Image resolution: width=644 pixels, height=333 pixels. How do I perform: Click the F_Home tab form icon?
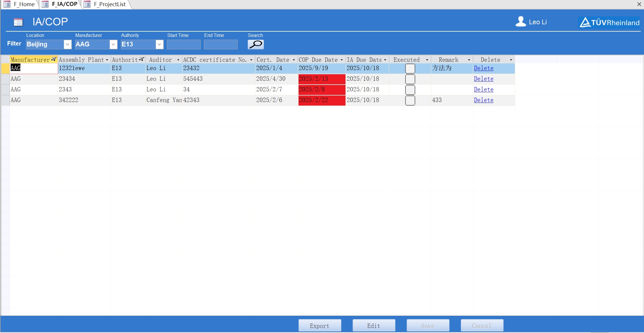point(7,4)
